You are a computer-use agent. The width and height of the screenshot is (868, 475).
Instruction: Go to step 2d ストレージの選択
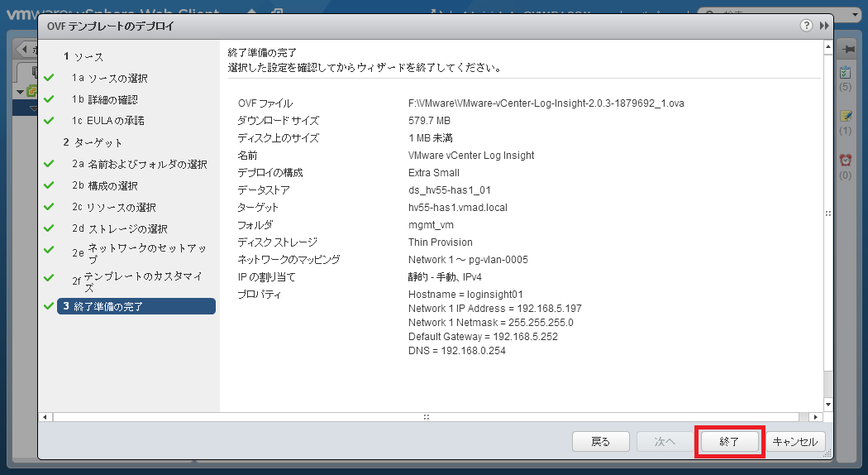pyautogui.click(x=120, y=228)
